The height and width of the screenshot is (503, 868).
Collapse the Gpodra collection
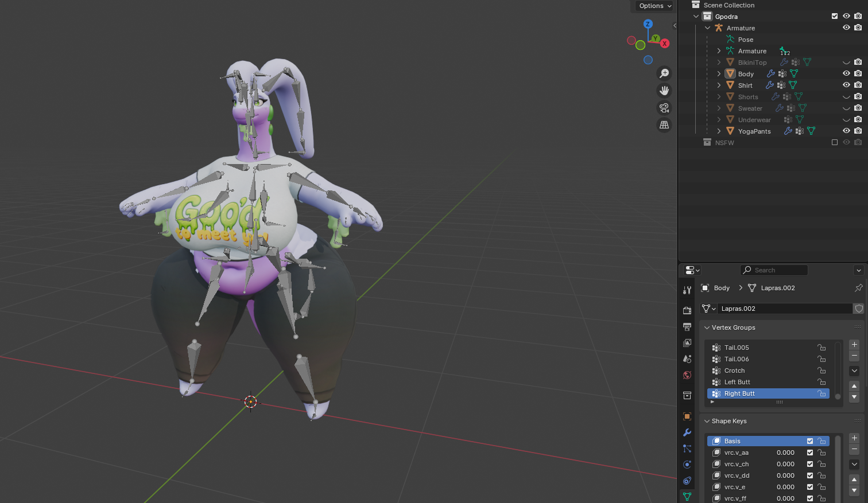(x=696, y=16)
